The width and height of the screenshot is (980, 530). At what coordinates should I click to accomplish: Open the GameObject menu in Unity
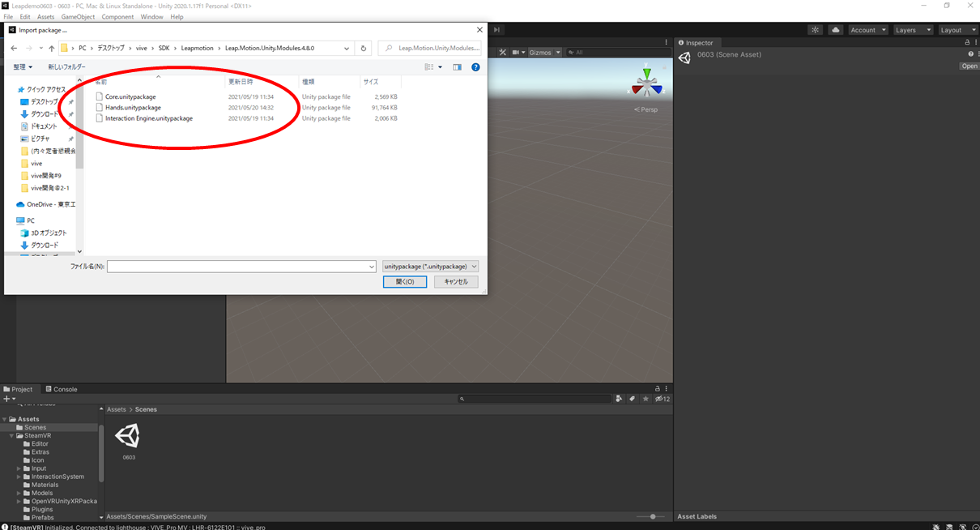click(x=78, y=17)
